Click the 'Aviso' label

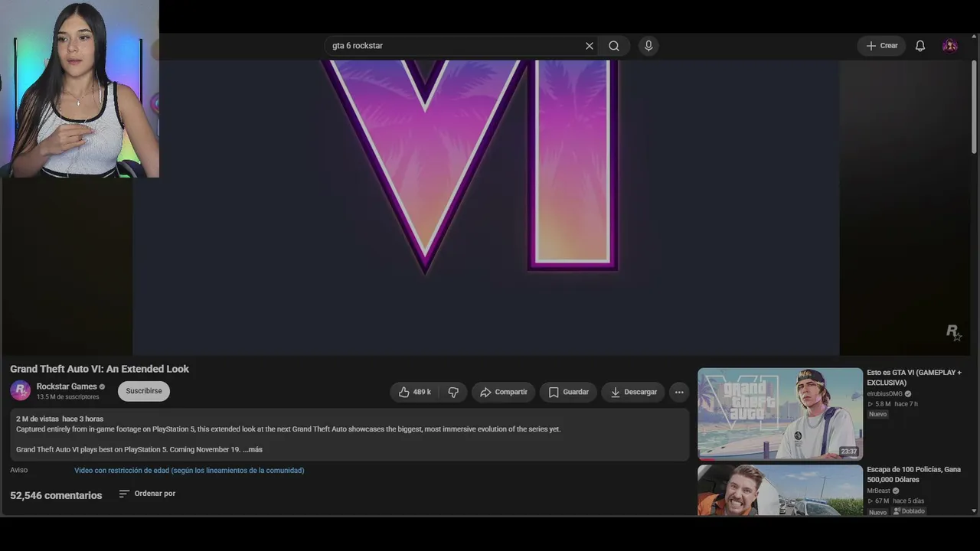tap(19, 471)
